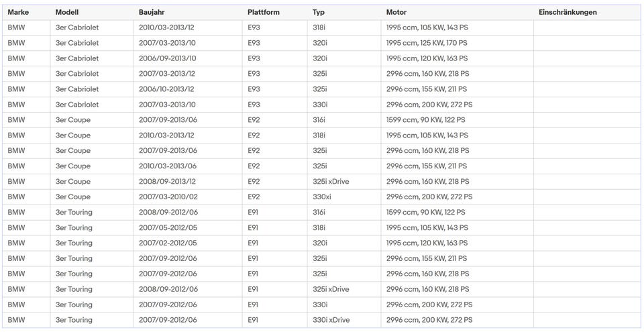Select the 1995 ccm, 125 KW, 170 PS cell

(457, 43)
